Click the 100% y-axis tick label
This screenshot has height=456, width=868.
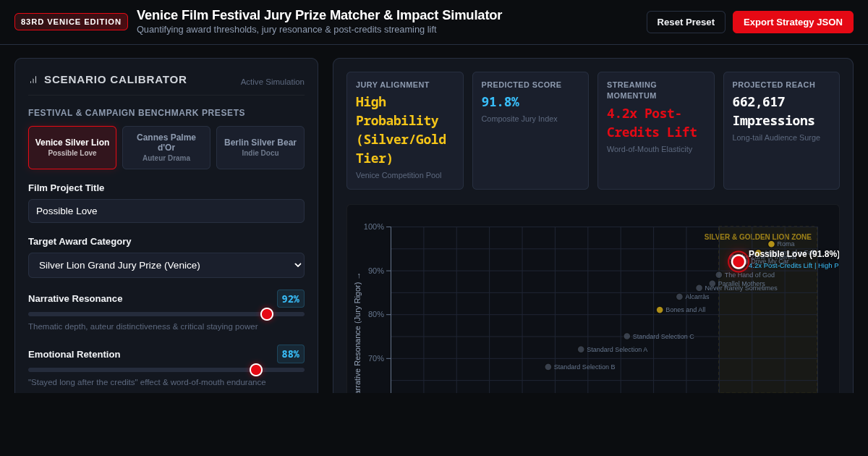pos(374,227)
